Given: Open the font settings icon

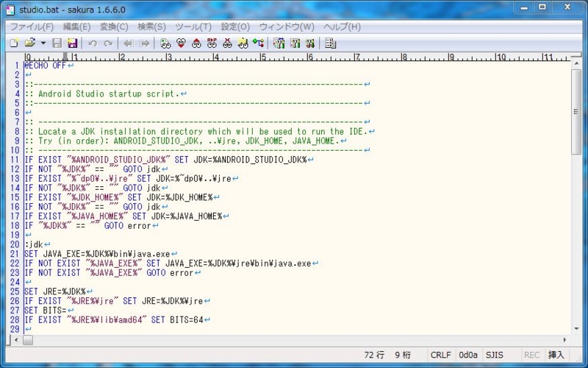Looking at the screenshot, I should (x=309, y=43).
